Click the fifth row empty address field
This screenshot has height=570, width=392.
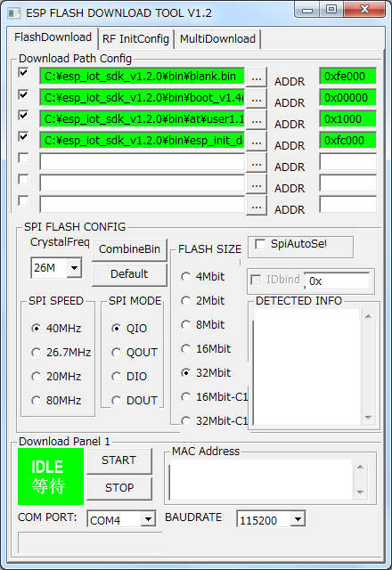point(347,162)
